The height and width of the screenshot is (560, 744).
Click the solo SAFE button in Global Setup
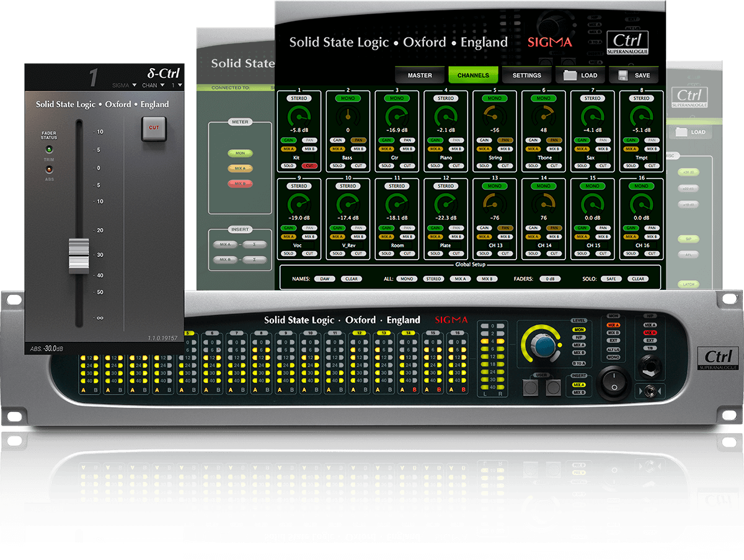coord(611,279)
